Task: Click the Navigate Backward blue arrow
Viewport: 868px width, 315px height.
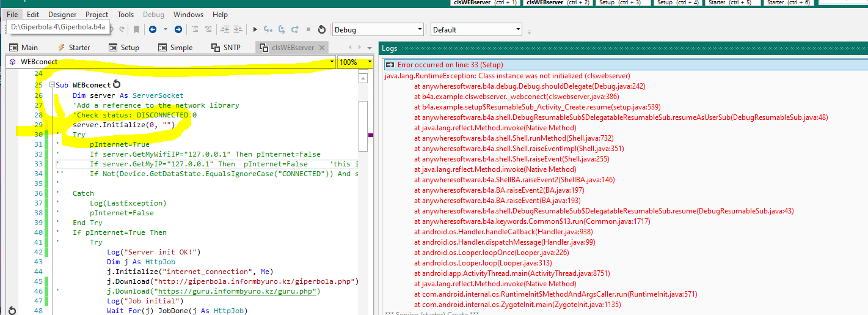Action: [x=151, y=29]
